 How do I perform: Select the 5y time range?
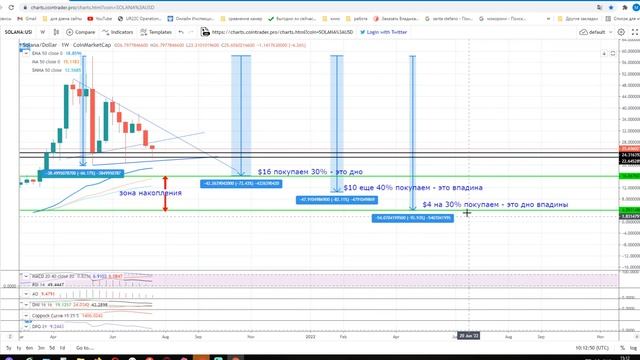point(9,348)
